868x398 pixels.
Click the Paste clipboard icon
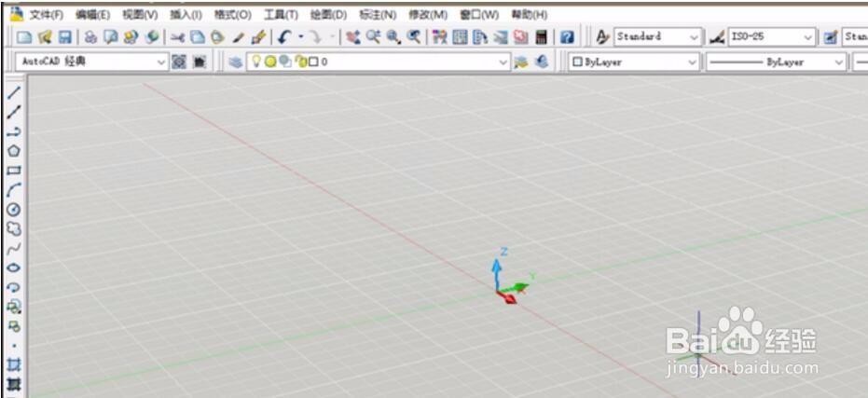tap(217, 37)
